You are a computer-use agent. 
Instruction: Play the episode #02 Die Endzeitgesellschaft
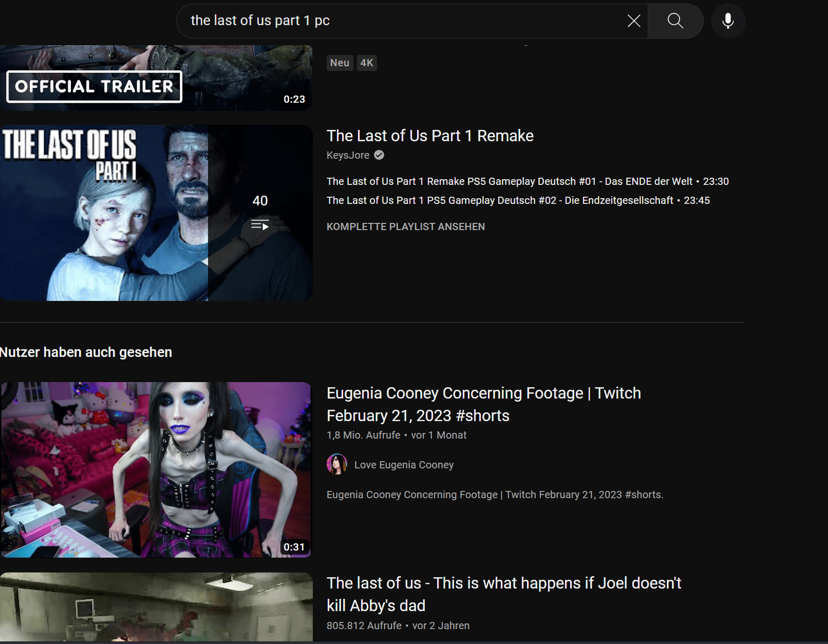point(518,200)
